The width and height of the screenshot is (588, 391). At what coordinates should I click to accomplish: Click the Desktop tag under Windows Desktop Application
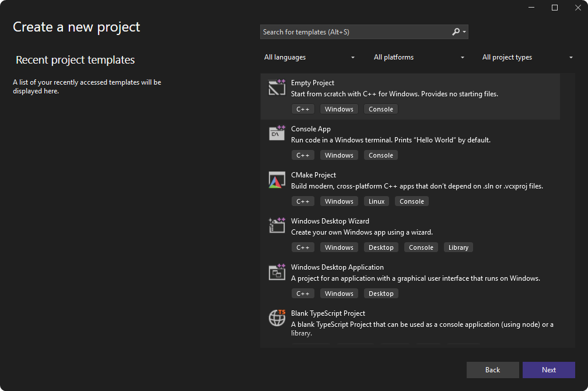[381, 293]
